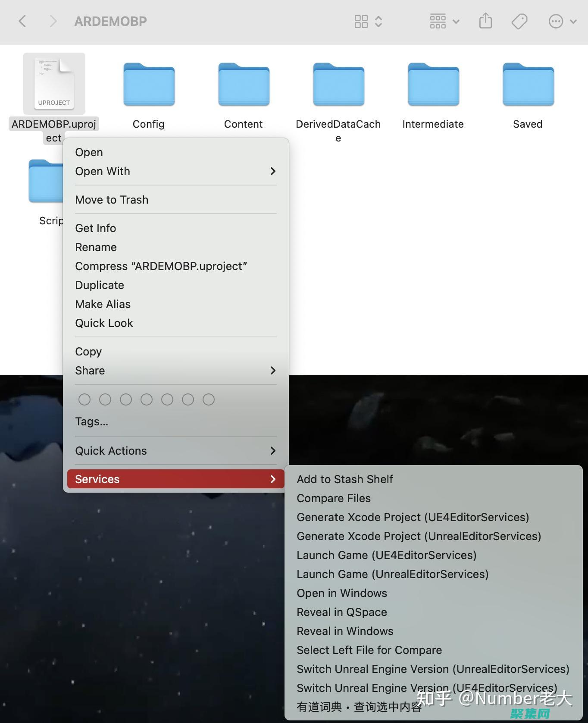The image size is (588, 723).
Task: Open the group-by dropdown in toolbar
Action: click(x=444, y=21)
